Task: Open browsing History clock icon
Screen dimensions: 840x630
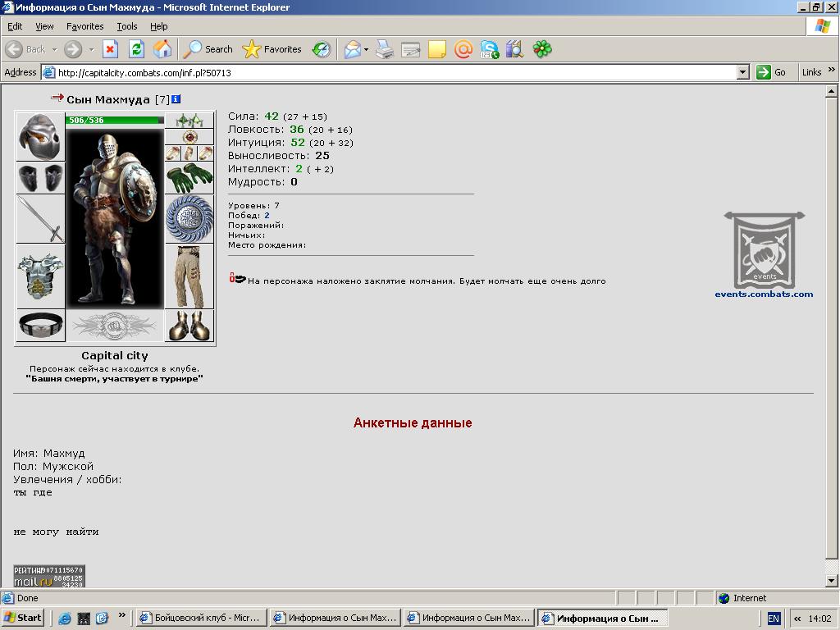Action: [x=322, y=49]
